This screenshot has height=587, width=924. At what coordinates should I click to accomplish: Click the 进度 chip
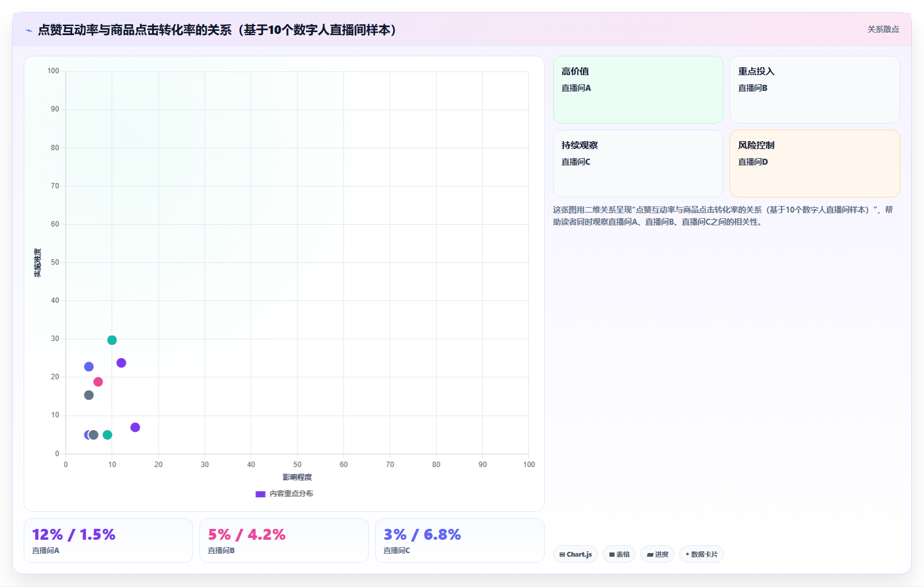point(657,554)
